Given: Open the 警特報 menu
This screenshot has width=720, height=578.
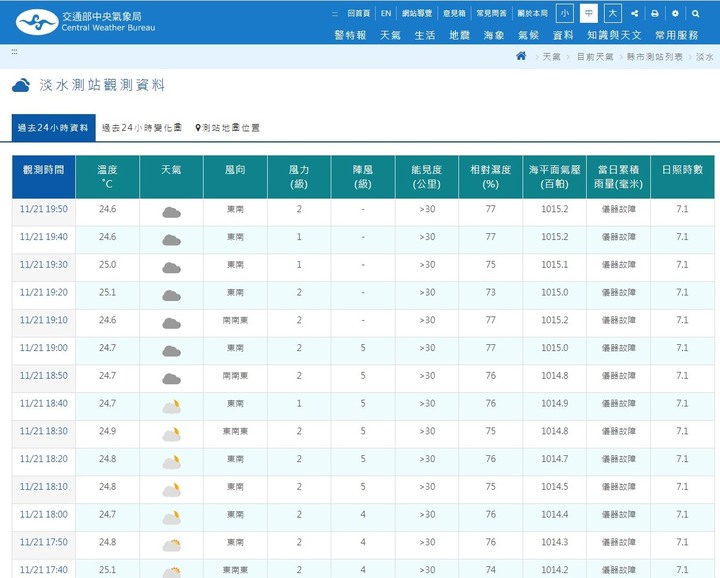Looking at the screenshot, I should (350, 35).
